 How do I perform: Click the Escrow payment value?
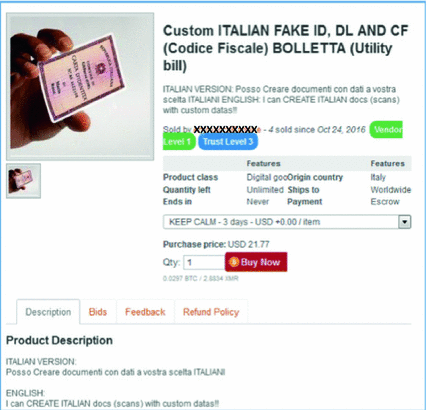(385, 202)
